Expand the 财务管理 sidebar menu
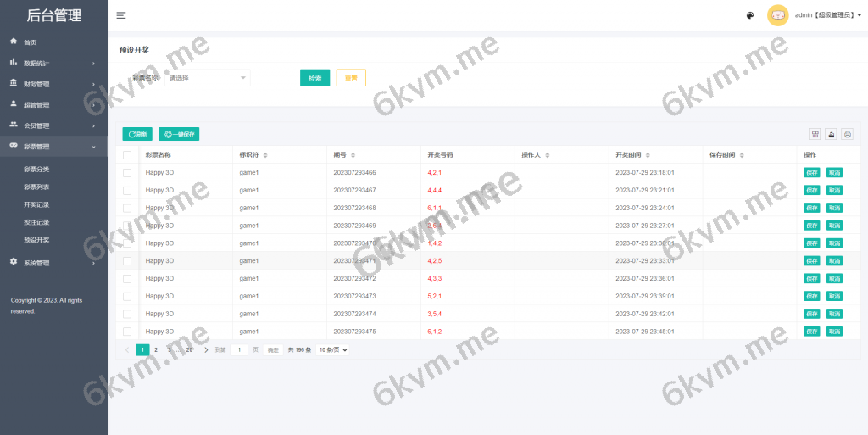The width and height of the screenshot is (868, 435). 53,84
